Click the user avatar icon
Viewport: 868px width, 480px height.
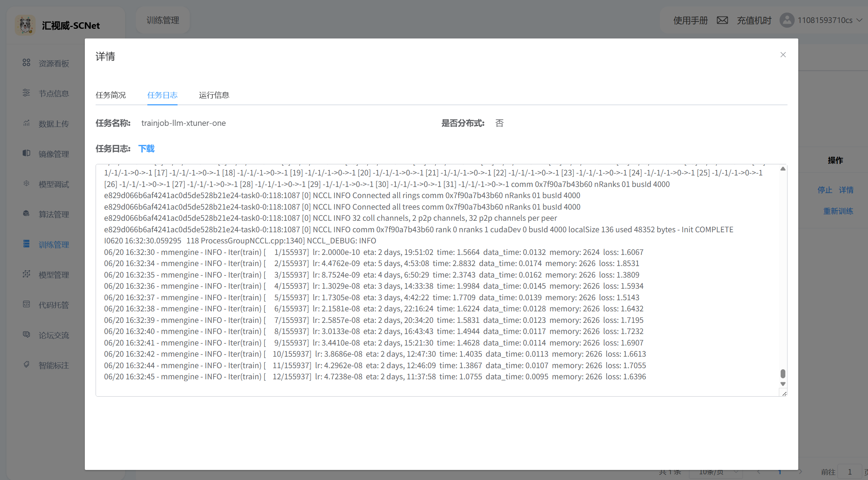787,20
